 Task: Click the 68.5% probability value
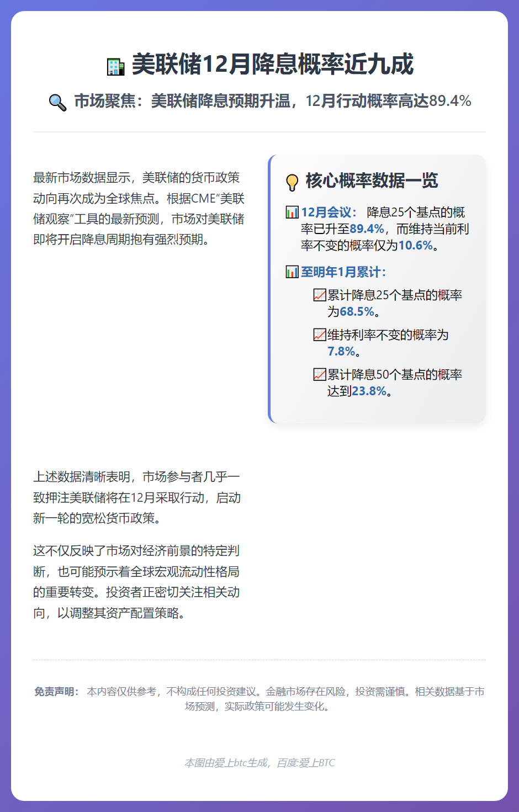(x=357, y=312)
